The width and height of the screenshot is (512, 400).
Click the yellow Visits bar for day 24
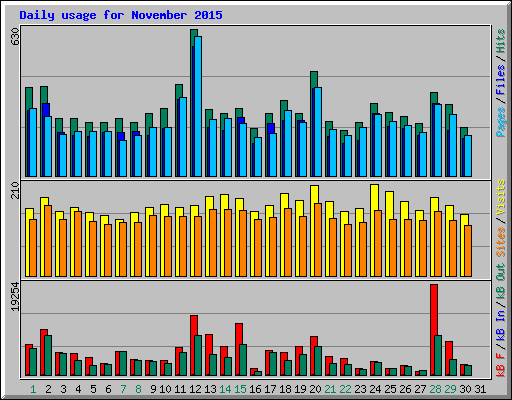point(374,231)
